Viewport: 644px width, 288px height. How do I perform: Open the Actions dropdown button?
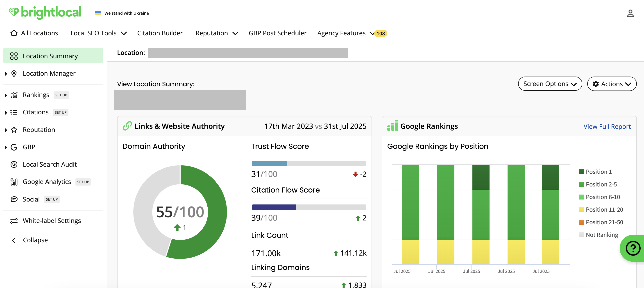point(612,84)
